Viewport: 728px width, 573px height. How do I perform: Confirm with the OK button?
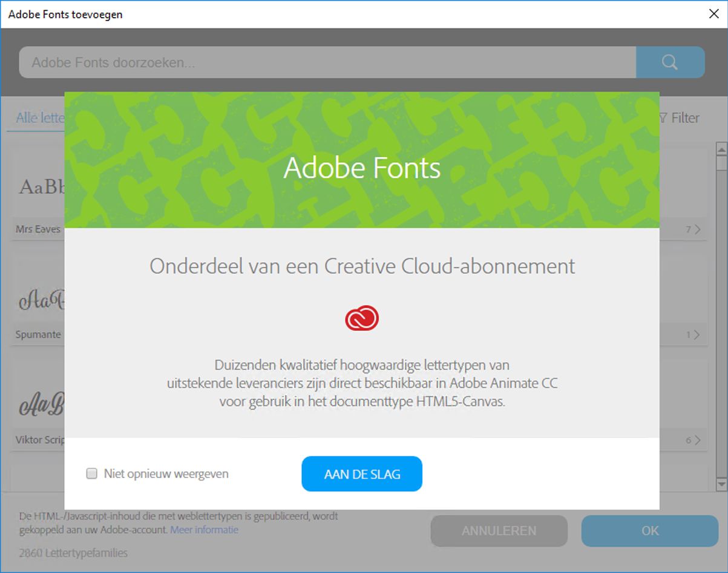[649, 531]
